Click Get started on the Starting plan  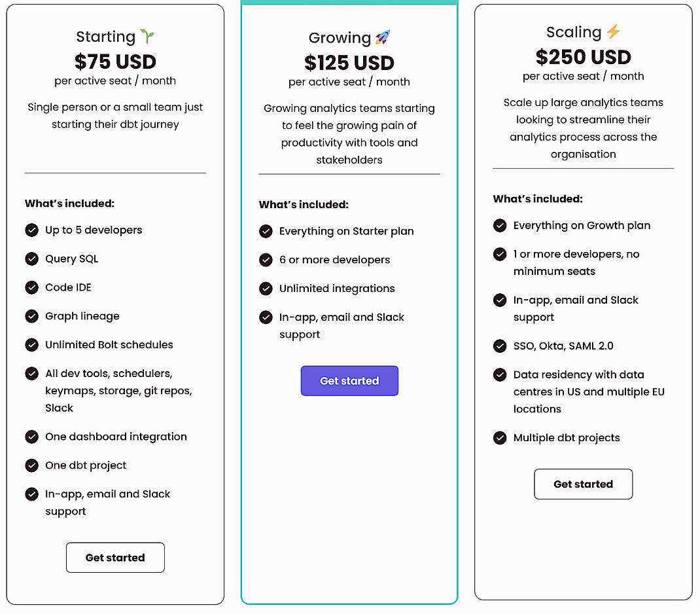pos(115,557)
